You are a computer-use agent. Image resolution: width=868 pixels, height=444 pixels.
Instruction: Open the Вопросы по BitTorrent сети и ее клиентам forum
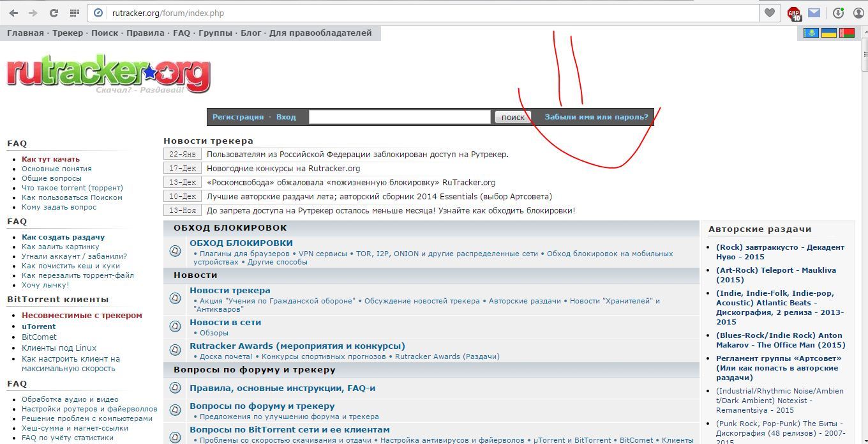pyautogui.click(x=290, y=430)
